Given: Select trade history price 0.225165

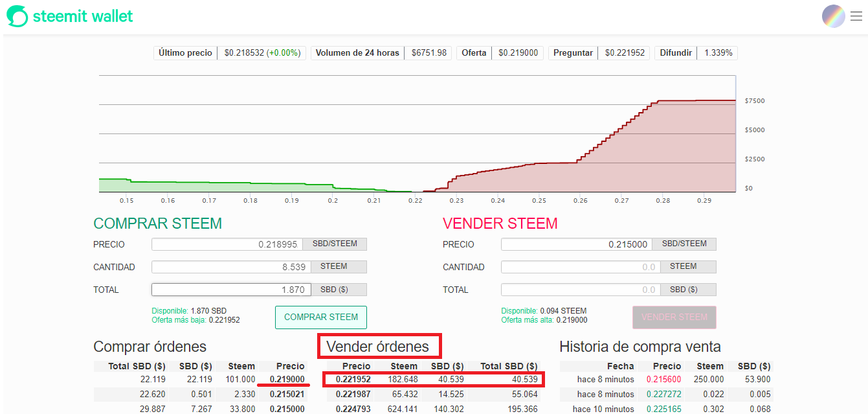Looking at the screenshot, I should [x=664, y=409].
